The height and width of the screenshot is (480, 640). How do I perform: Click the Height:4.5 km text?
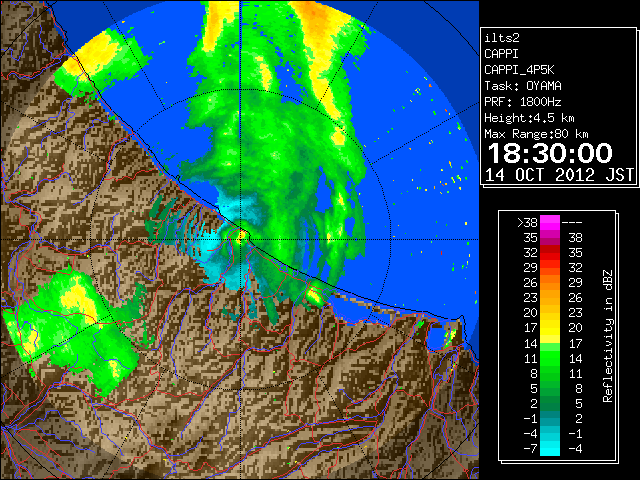click(x=529, y=118)
